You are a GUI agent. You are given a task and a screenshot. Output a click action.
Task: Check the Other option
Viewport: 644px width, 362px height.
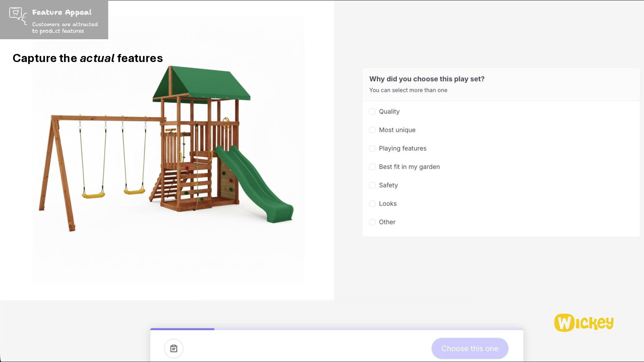coord(372,222)
